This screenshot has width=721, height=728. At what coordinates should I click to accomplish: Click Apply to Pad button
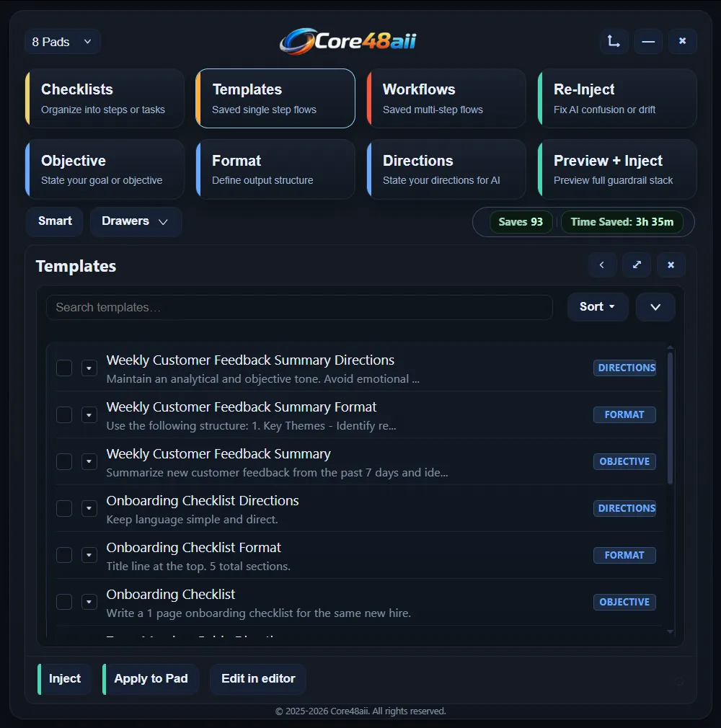(151, 679)
